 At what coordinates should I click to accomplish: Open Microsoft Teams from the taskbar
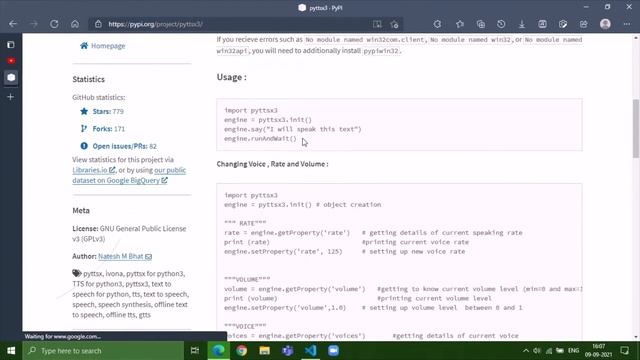[x=287, y=351]
